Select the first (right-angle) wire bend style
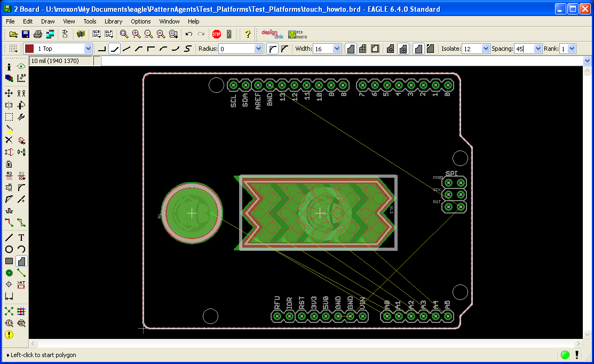Screen dimensions: 594x364 coord(102,49)
